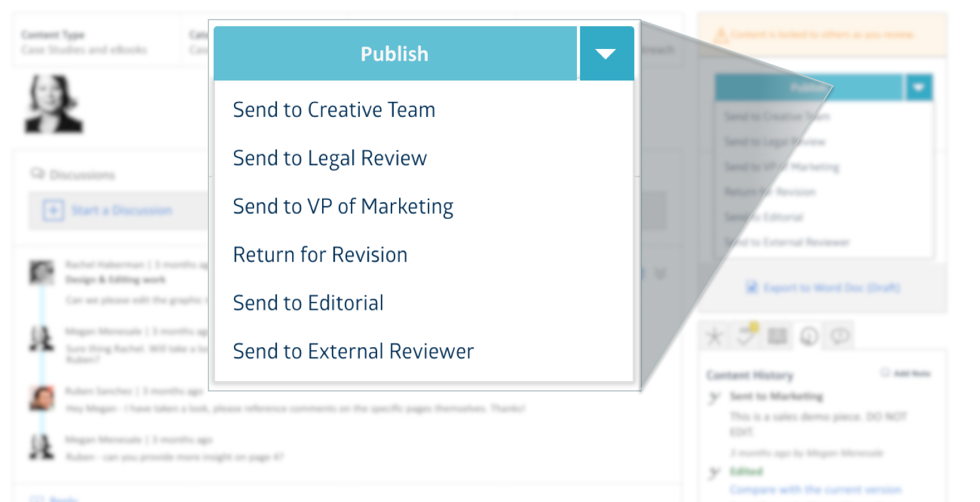Click the large Publish button in the enlarged callout
Viewport: 980px width, 502px height.
395,54
